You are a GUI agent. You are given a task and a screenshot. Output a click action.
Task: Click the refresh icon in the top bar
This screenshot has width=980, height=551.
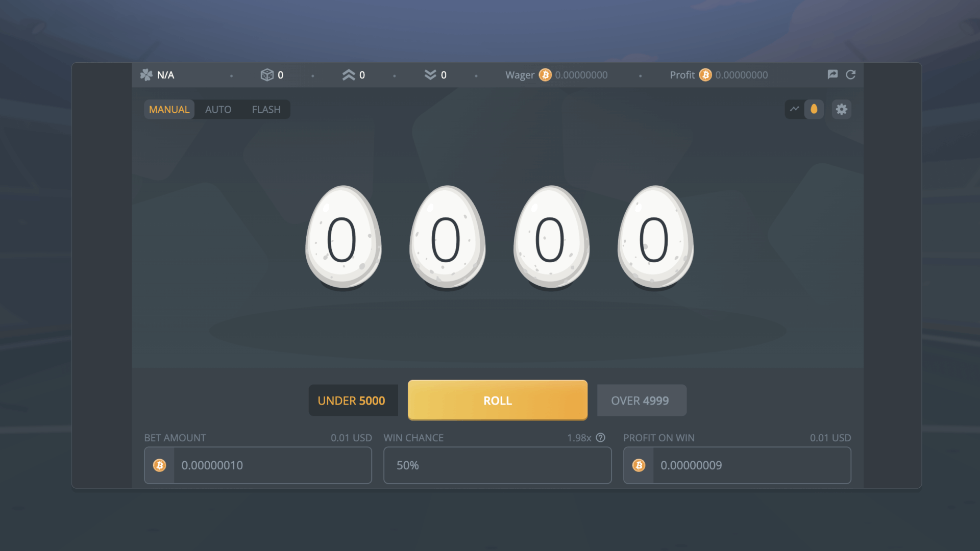[x=851, y=74]
